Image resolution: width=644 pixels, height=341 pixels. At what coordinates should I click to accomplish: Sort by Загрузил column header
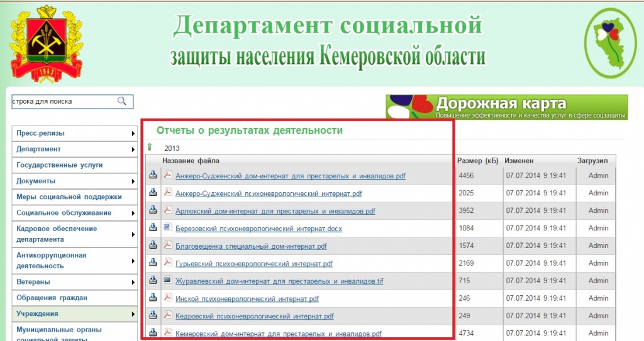(x=592, y=161)
